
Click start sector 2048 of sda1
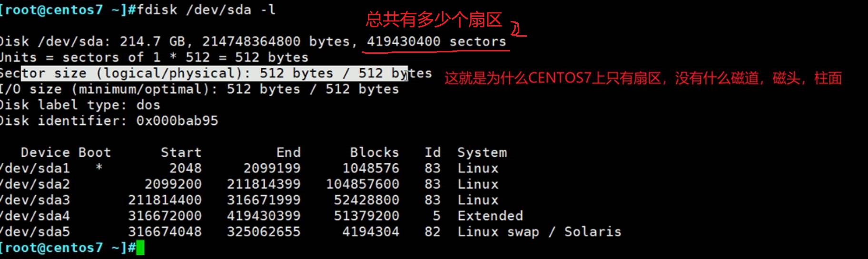pos(185,168)
